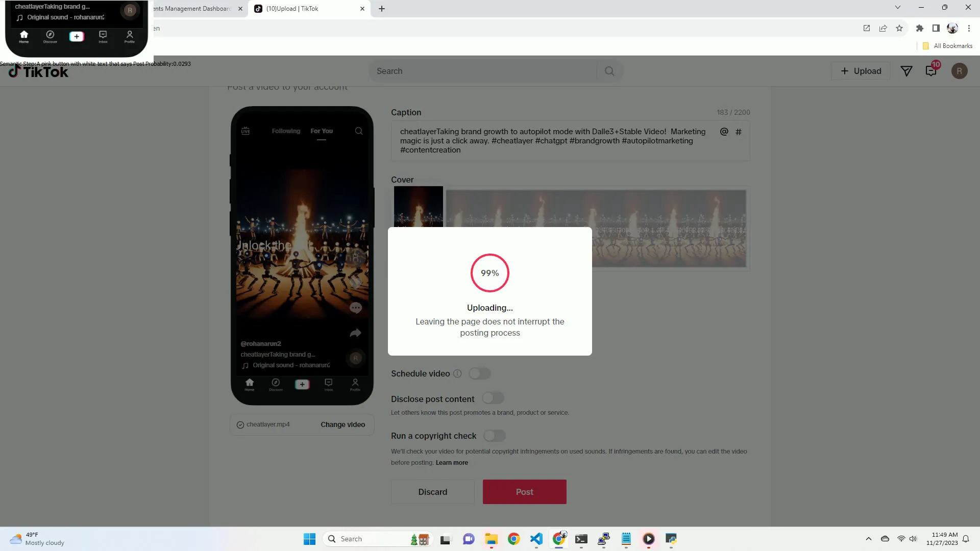
Task: Select the current cover thumbnail
Action: [x=419, y=207]
